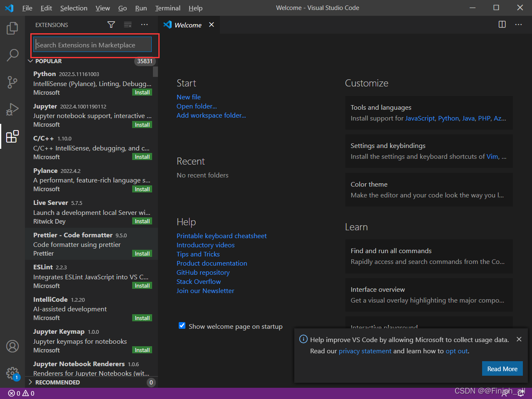Click Add workspace folder... link
Viewport: 532px width, 399px height.
[x=211, y=115]
